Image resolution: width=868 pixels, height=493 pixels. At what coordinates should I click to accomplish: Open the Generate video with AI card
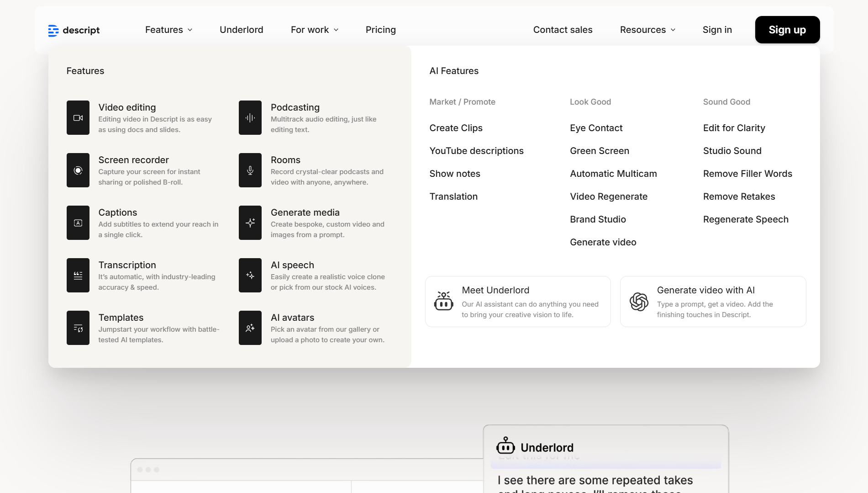point(713,302)
